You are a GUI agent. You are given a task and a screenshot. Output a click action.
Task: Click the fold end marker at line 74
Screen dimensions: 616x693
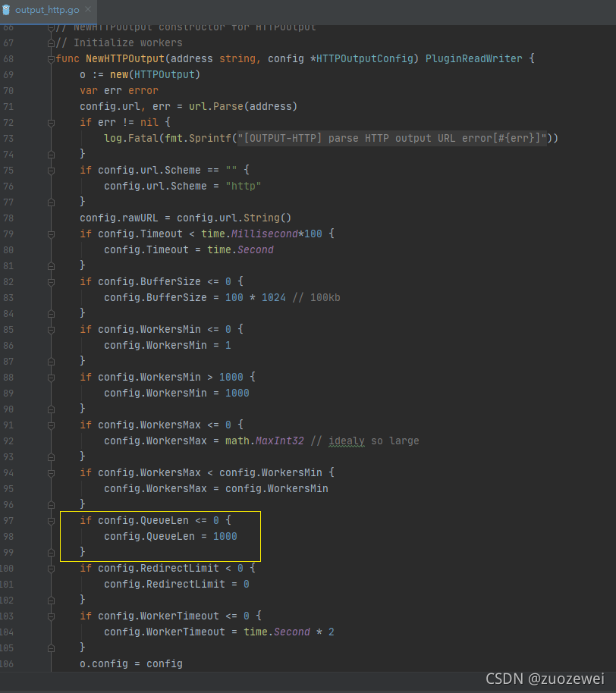(x=52, y=155)
